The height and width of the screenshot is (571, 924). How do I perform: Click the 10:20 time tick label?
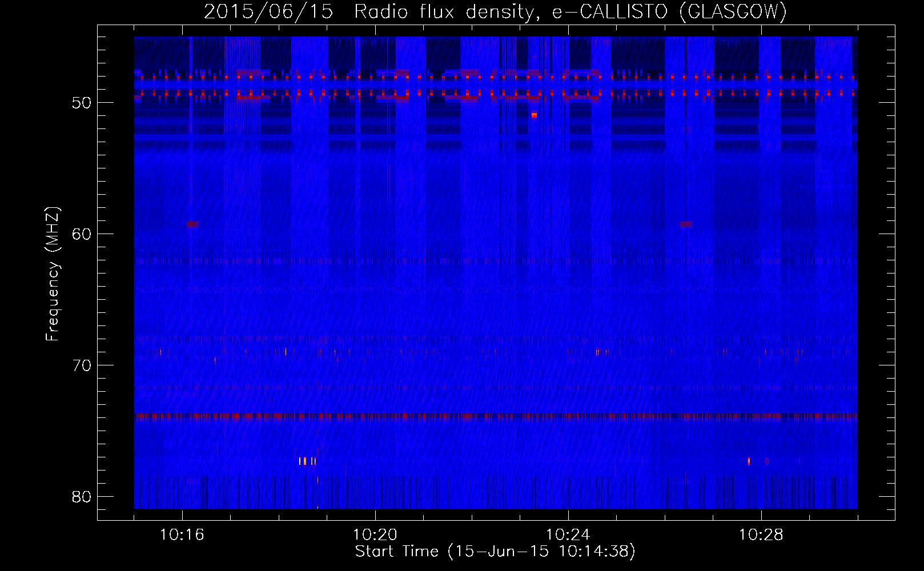coord(375,535)
